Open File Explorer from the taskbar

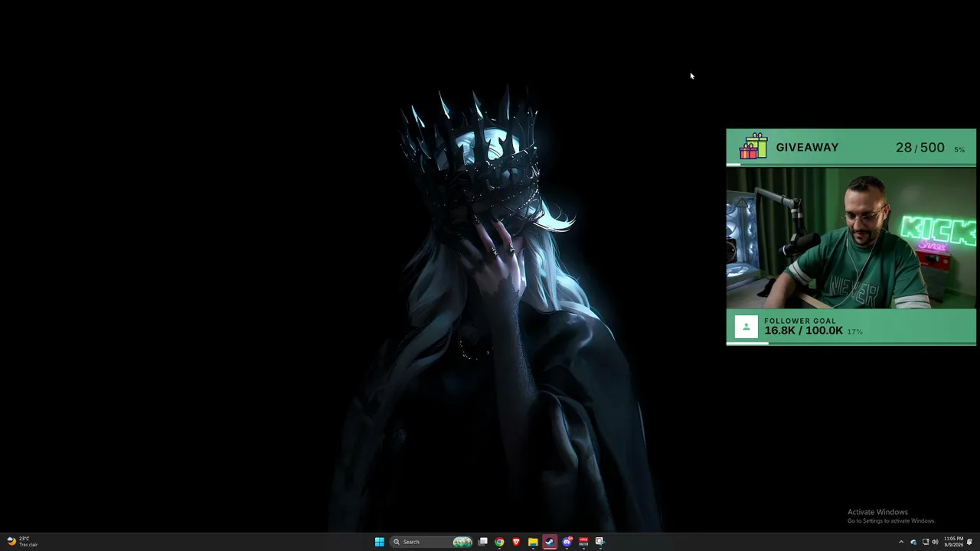pyautogui.click(x=533, y=542)
